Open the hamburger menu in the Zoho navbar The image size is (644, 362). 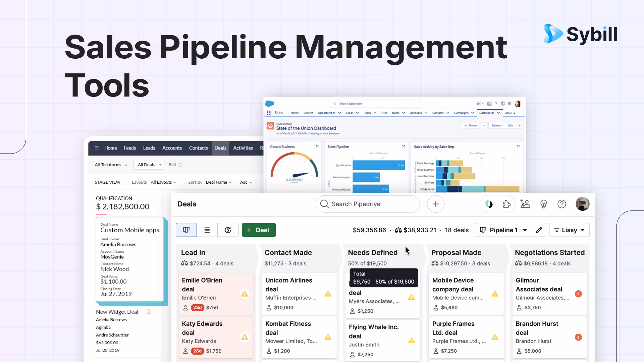click(97, 148)
